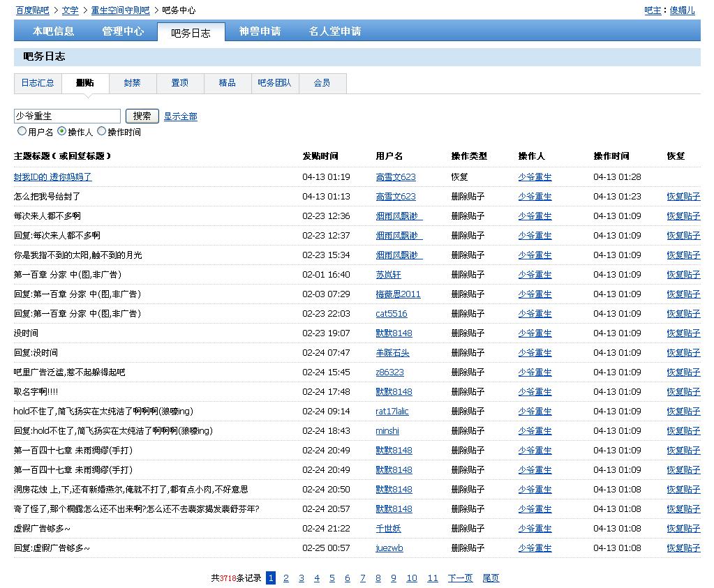Open the 傻媚儿 profile link
This screenshot has height=588, width=714.
tap(682, 10)
